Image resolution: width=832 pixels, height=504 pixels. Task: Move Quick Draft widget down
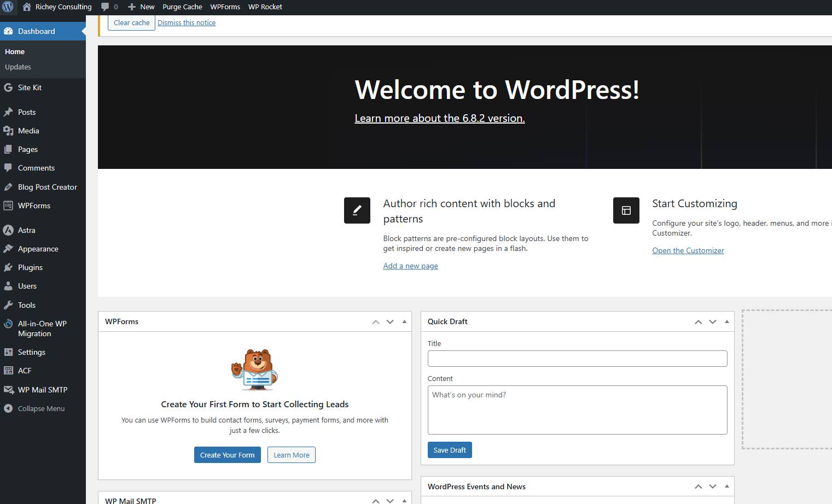[713, 322]
